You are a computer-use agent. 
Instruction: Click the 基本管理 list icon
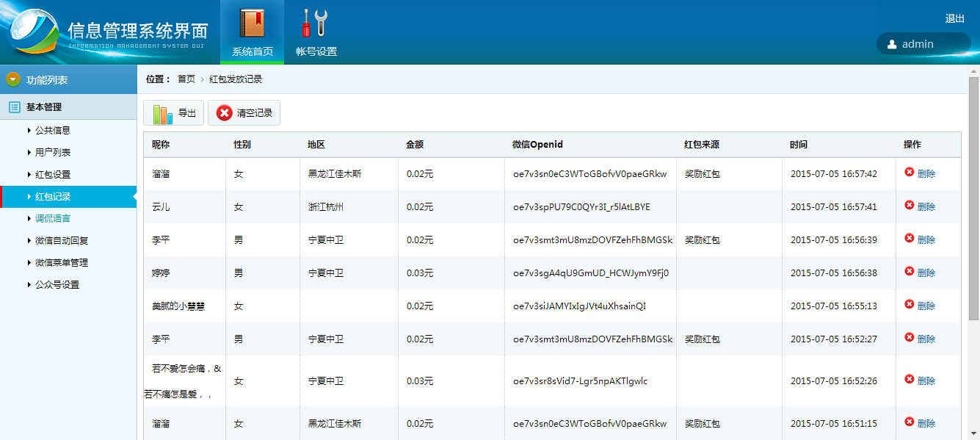(14, 107)
